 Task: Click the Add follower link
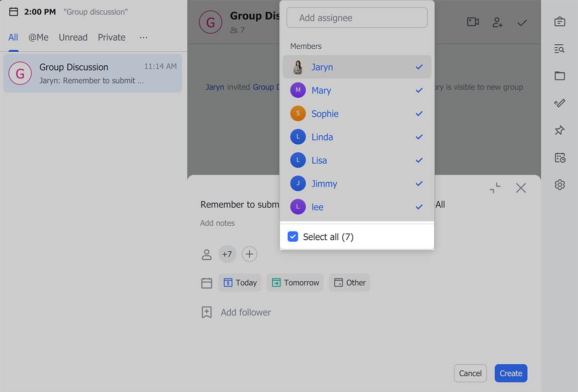pyautogui.click(x=245, y=312)
